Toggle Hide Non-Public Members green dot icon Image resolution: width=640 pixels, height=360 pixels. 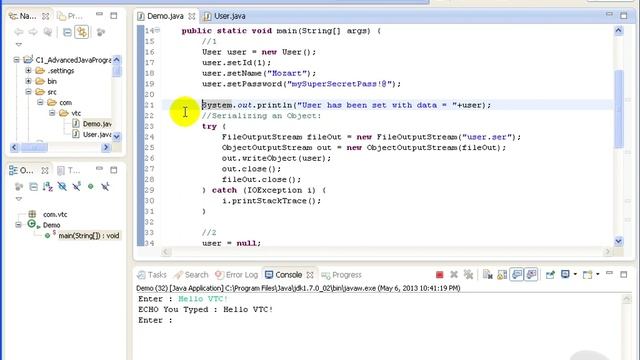(91, 187)
